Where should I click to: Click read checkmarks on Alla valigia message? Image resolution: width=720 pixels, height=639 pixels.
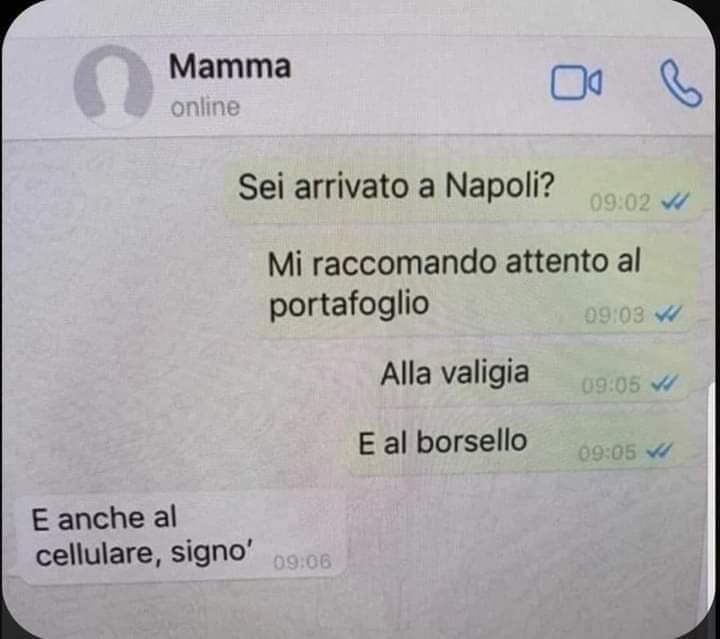click(664, 383)
